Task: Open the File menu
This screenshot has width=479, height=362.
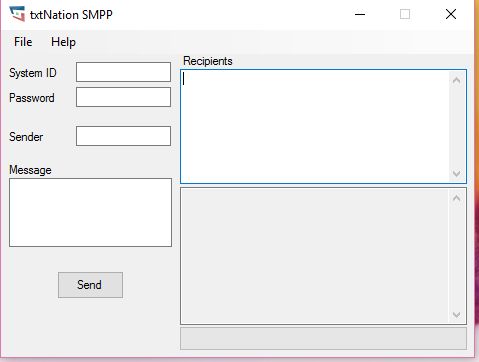Action: pyautogui.click(x=23, y=42)
